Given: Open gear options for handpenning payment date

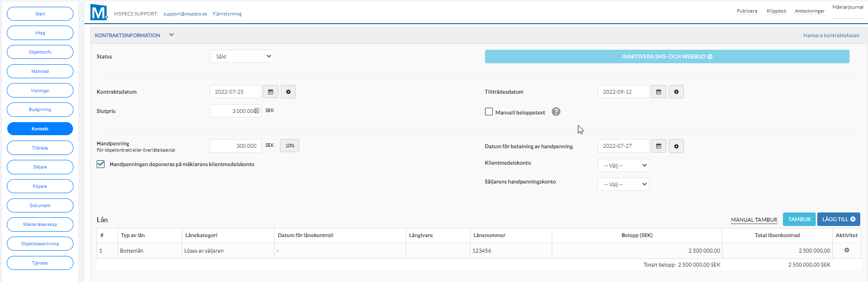Looking at the screenshot, I should pyautogui.click(x=676, y=146).
